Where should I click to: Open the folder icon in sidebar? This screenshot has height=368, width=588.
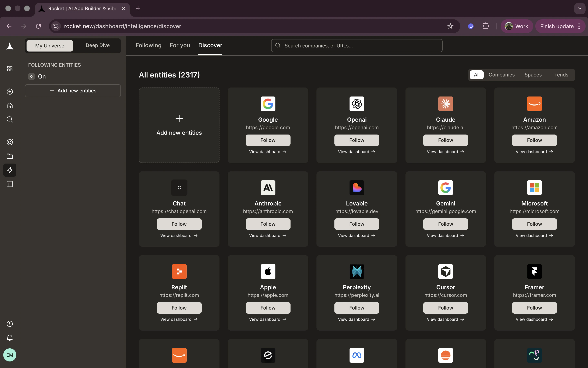[x=10, y=156]
